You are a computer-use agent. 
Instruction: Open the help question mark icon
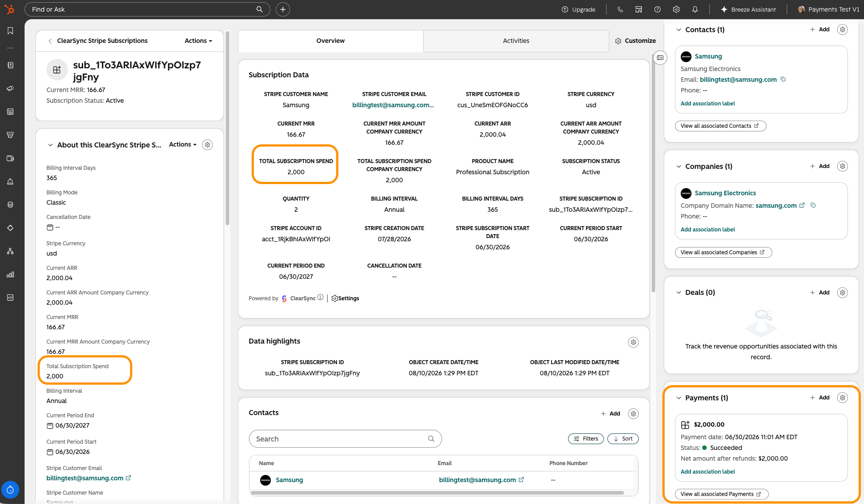point(657,9)
